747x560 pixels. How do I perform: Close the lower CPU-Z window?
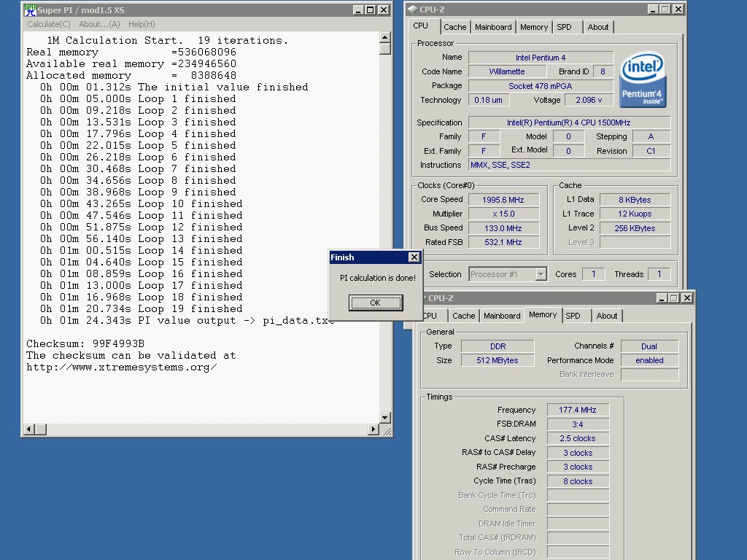(x=687, y=298)
